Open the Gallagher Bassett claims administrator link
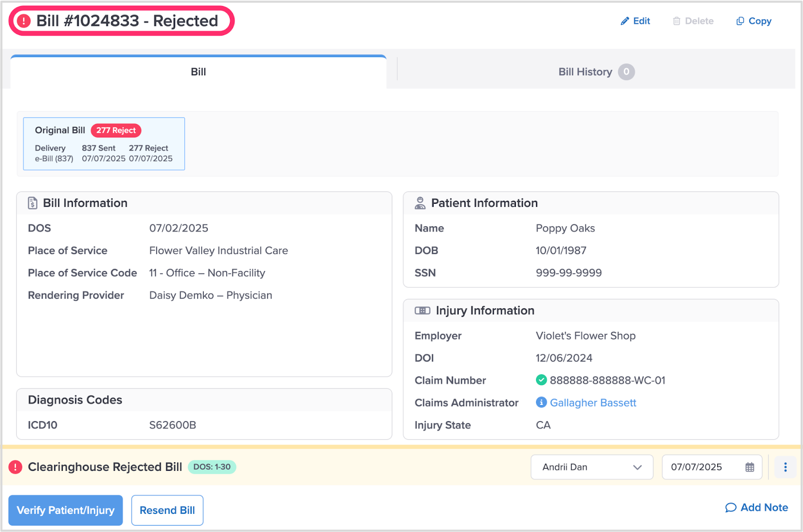The image size is (803, 532). click(593, 403)
